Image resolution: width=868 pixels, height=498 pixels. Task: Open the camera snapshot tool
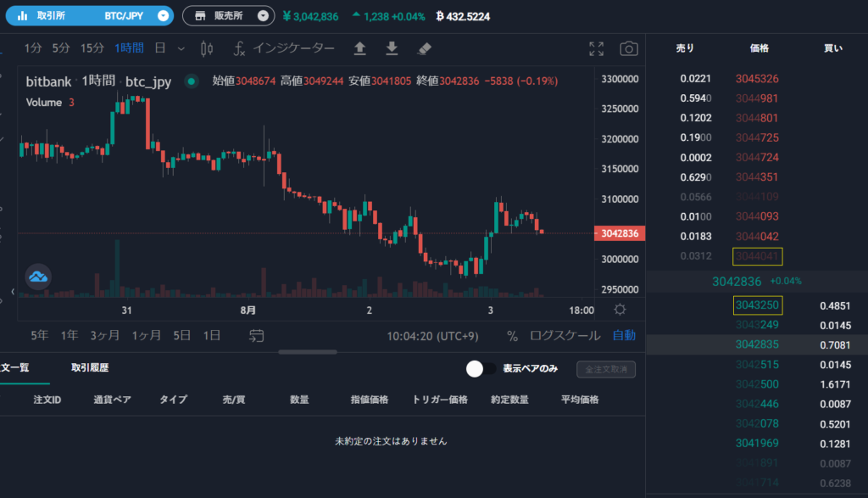point(627,49)
